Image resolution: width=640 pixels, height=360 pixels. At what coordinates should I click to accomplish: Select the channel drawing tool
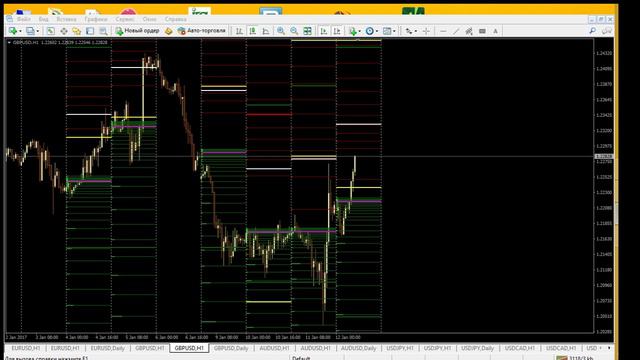pyautogui.click(x=469, y=31)
